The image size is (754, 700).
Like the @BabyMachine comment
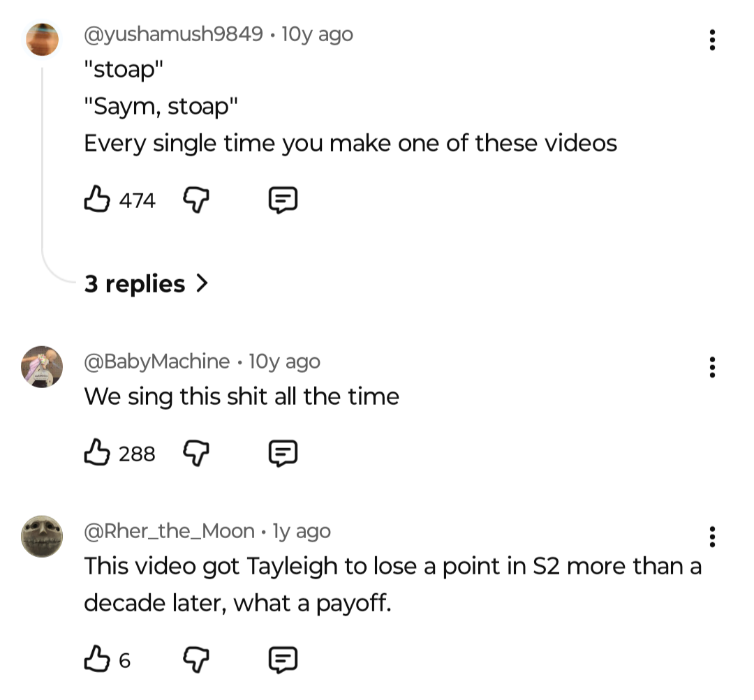96,454
